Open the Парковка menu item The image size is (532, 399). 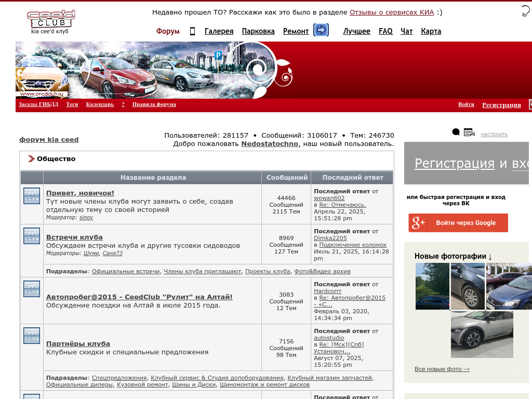(x=258, y=31)
